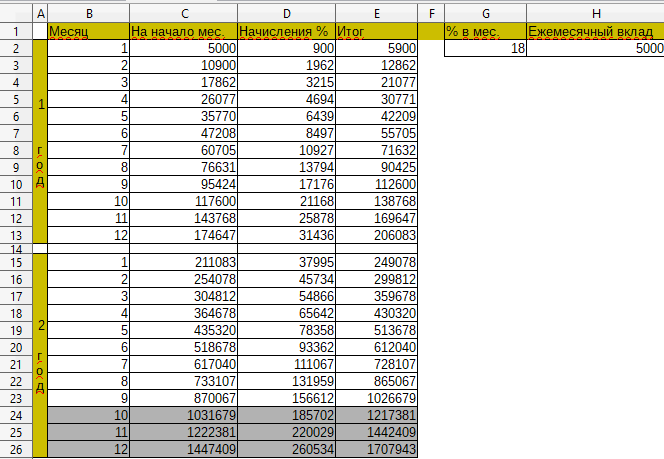This screenshot has width=664, height=459.
Task: Select cell with value 211083
Action: coord(184,262)
